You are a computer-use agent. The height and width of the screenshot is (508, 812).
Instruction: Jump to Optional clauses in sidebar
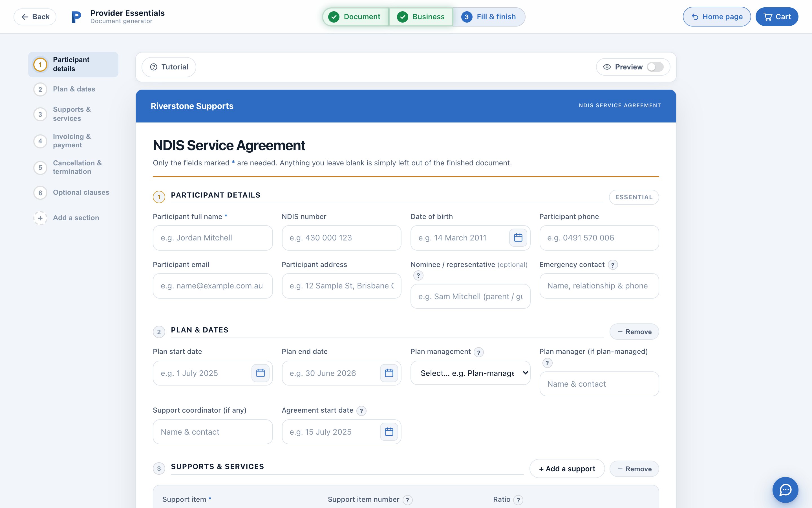click(x=73, y=192)
